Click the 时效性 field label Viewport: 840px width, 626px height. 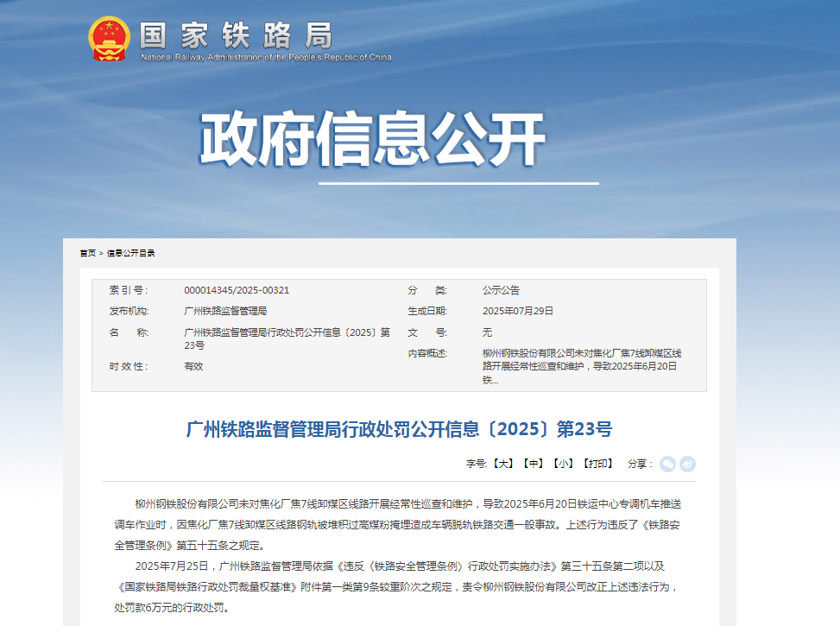[x=129, y=367]
